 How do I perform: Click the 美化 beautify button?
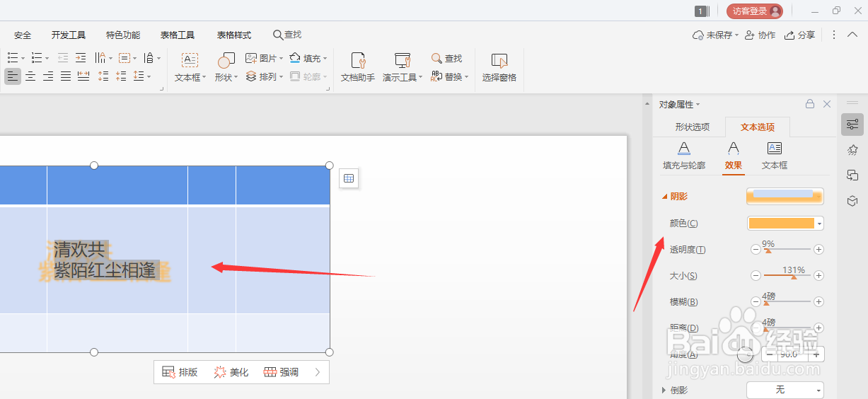tap(231, 372)
